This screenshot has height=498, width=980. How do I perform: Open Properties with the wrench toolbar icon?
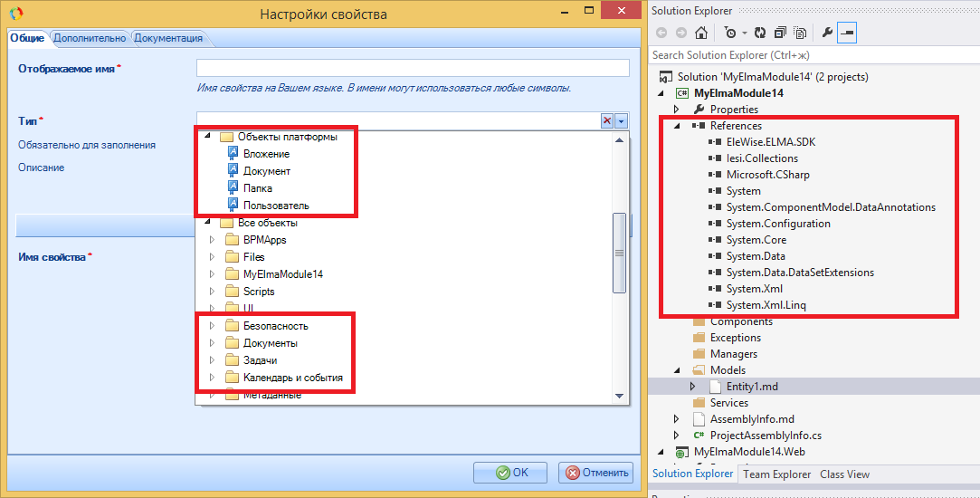point(826,33)
